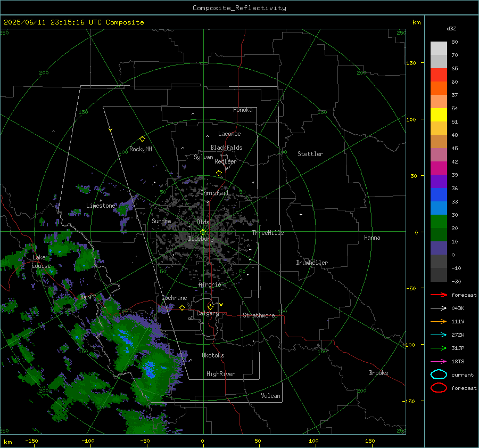Click the green 31JP arrow icon

pyautogui.click(x=439, y=348)
